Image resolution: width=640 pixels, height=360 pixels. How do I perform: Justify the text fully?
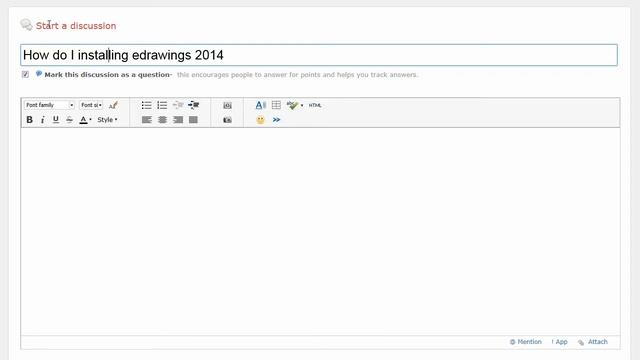click(193, 120)
